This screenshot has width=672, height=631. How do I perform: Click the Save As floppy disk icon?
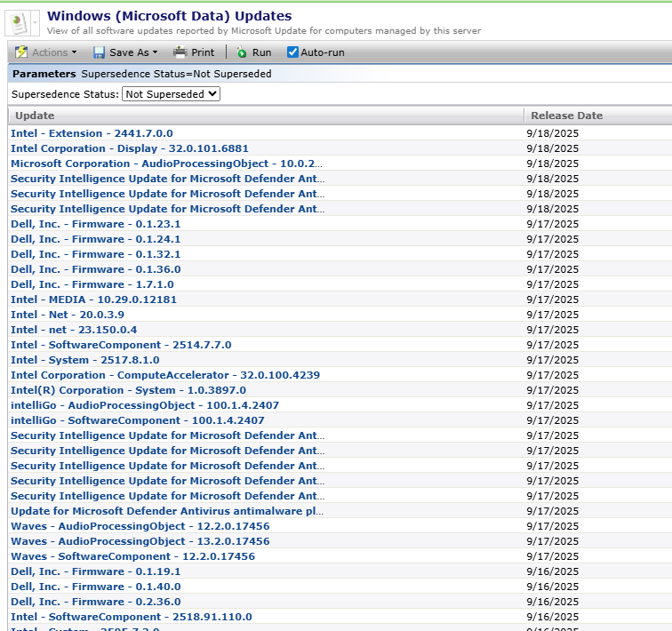pos(99,52)
